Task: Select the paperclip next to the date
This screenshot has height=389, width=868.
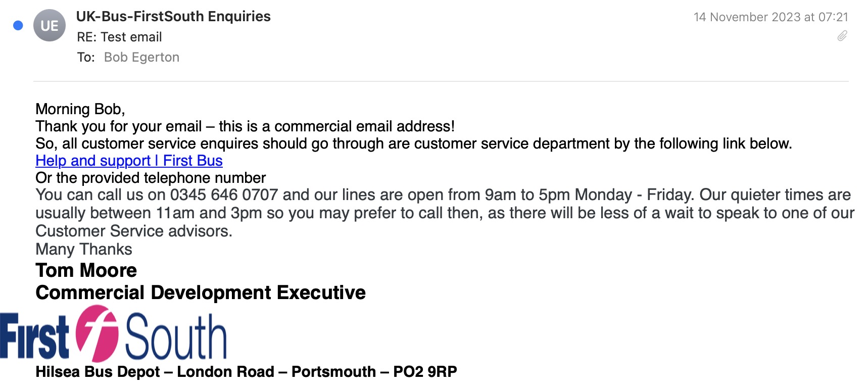Action: point(842,36)
